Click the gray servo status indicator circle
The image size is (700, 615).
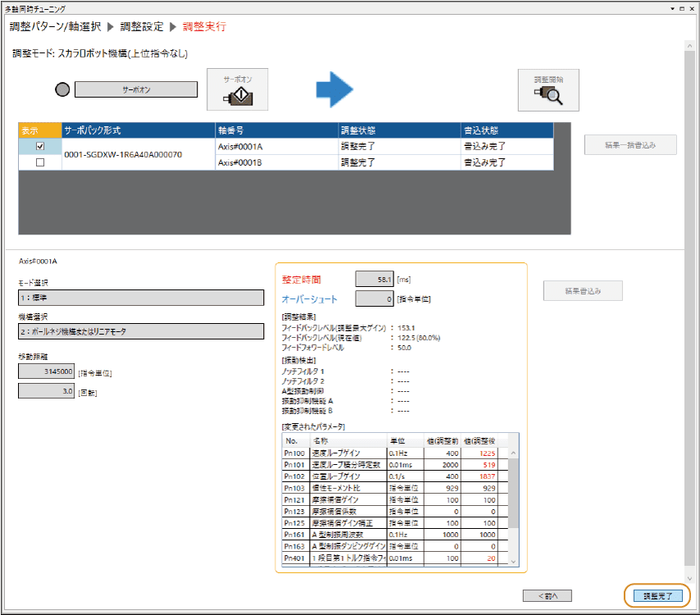(x=62, y=89)
